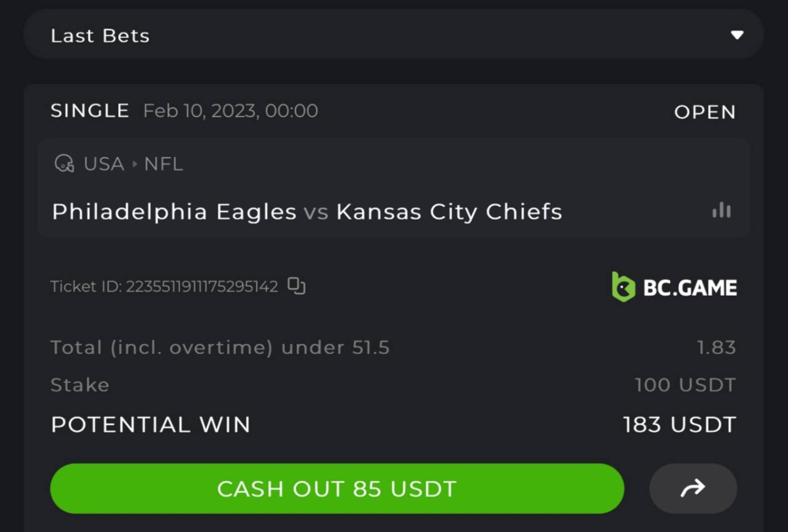788x532 pixels.
Task: Click the Last Bets header label
Action: 100,35
